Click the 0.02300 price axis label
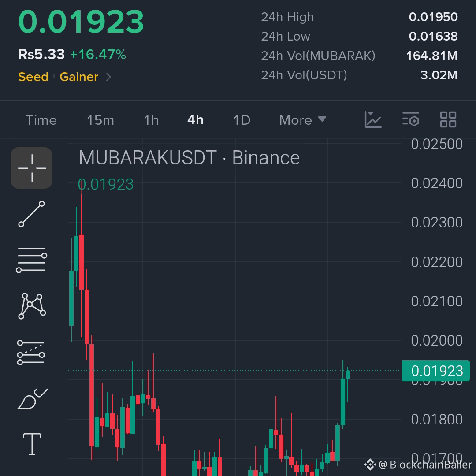This screenshot has width=476, height=476. pyautogui.click(x=436, y=223)
